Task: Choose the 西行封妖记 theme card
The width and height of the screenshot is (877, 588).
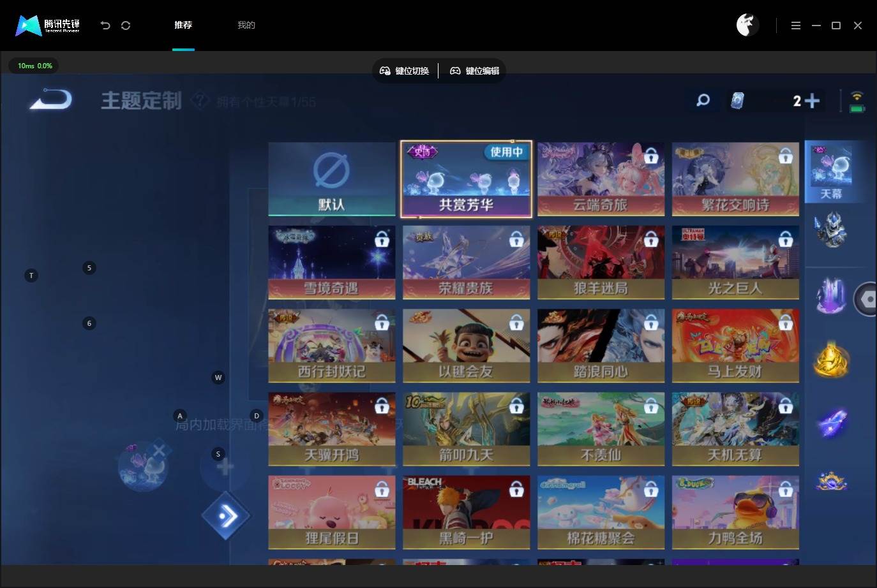Action: (332, 346)
